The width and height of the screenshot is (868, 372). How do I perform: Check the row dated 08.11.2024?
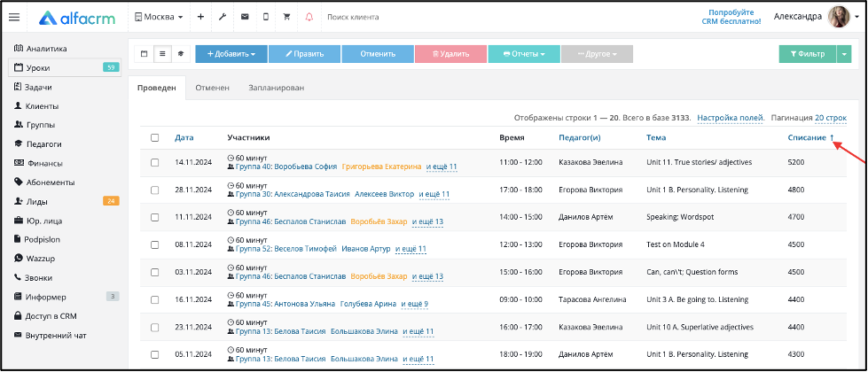coord(155,244)
